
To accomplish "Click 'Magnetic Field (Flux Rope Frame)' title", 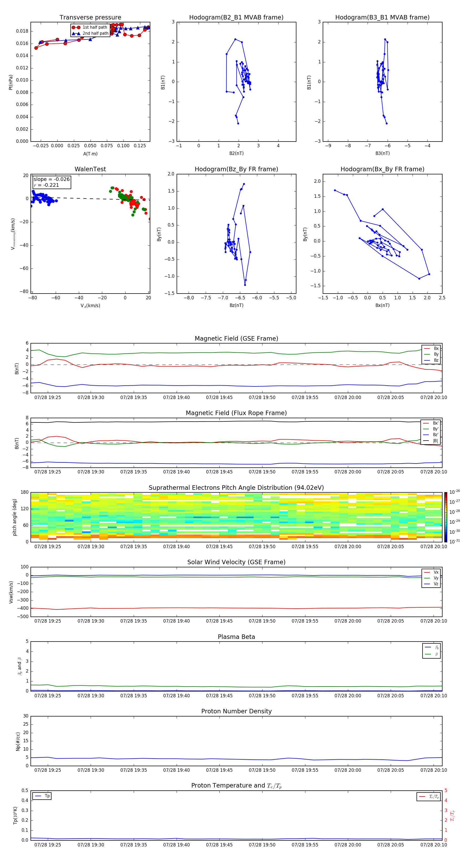I will click(236, 413).
